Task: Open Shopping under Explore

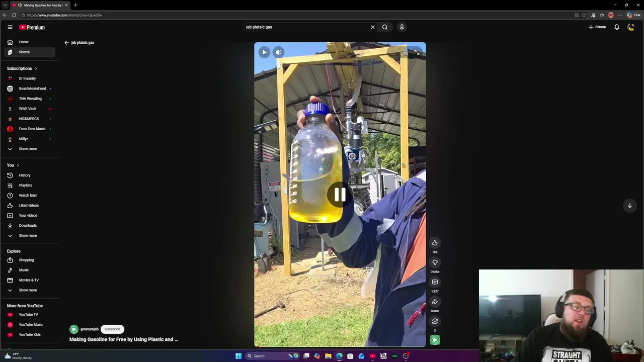Action: (30, 260)
